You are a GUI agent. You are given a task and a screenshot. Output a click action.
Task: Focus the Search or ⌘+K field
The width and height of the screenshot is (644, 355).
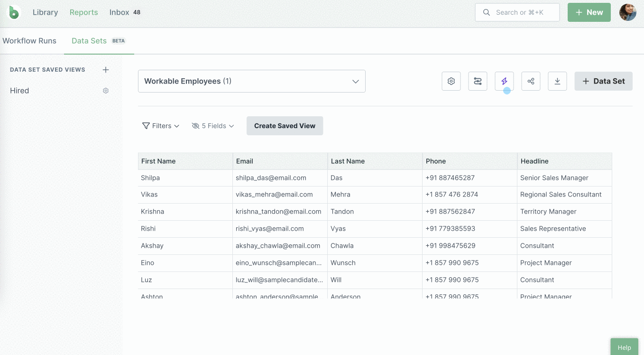(x=517, y=12)
